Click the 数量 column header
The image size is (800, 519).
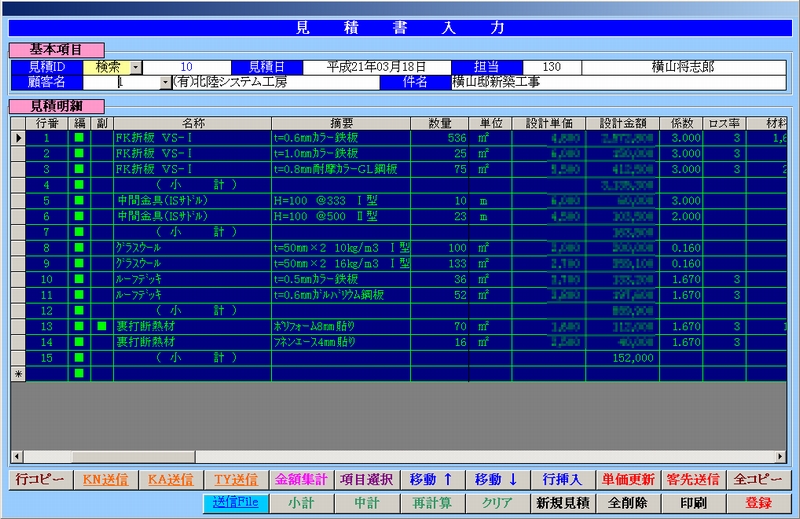(439, 122)
